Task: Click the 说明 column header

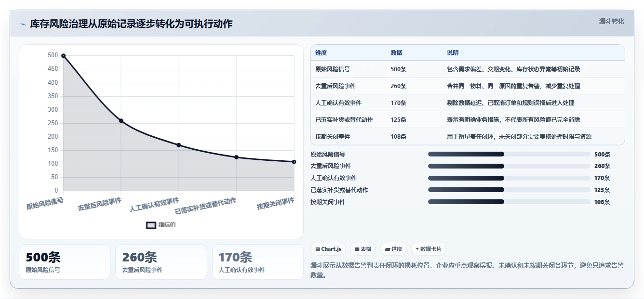Action: click(453, 53)
